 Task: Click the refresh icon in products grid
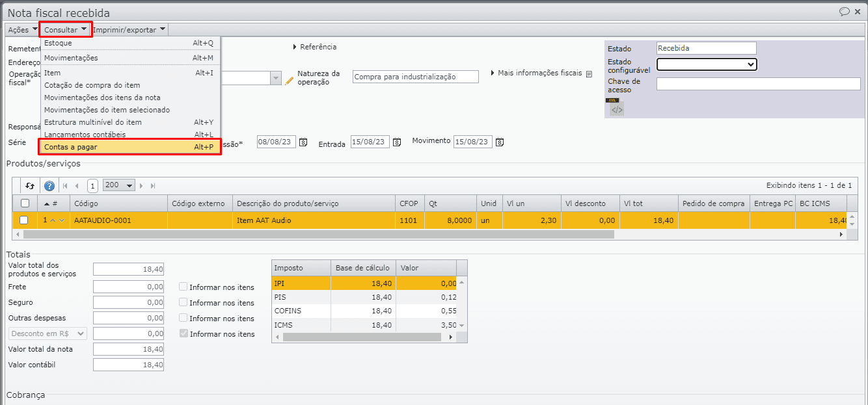30,185
